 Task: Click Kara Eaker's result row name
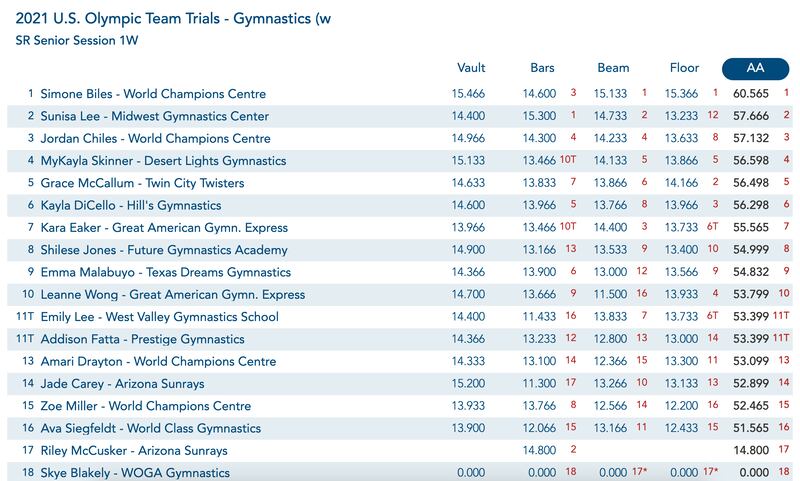(x=164, y=228)
